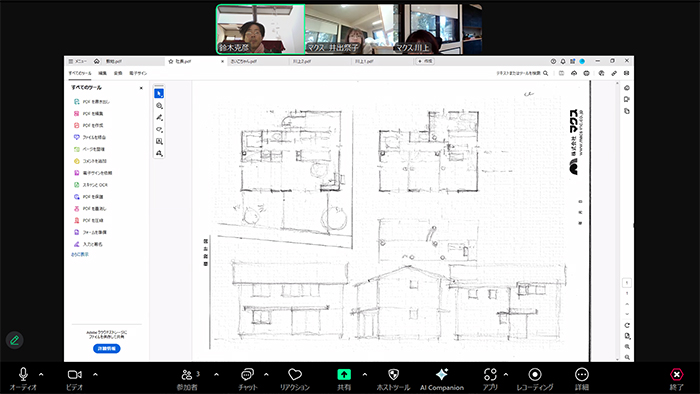
Task: Click the Zoom Reactions heart icon
Action: (x=295, y=380)
